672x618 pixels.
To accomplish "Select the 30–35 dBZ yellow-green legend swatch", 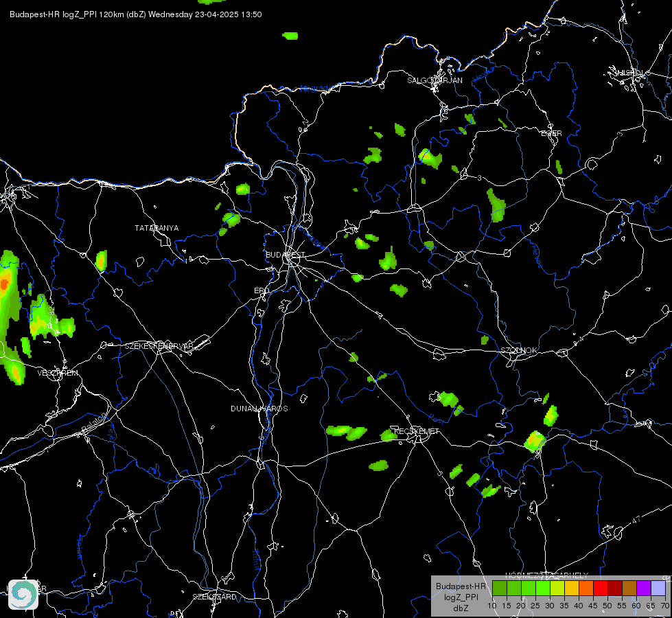I will [x=557, y=588].
